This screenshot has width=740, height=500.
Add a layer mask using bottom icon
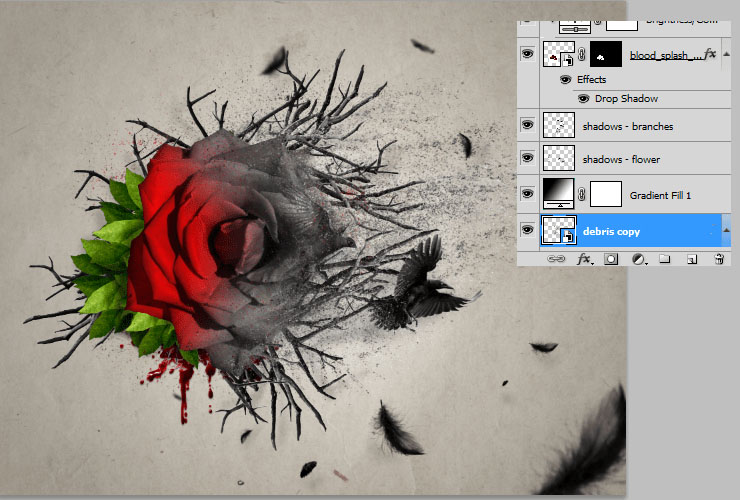[x=611, y=258]
